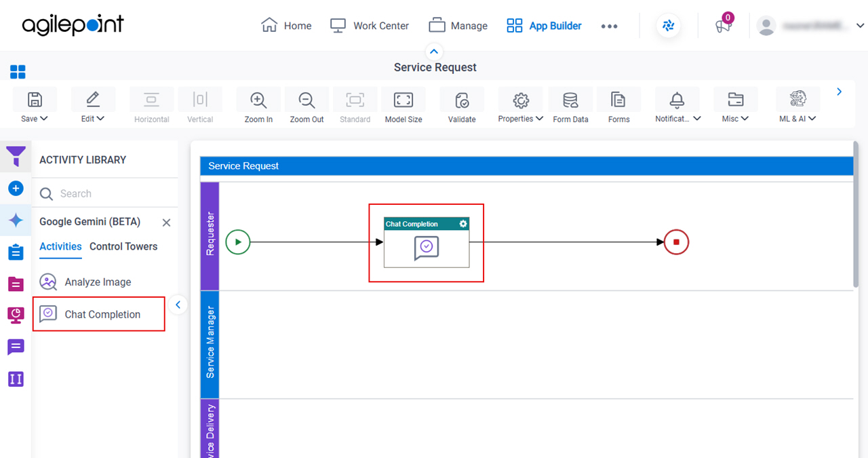868x458 pixels.
Task: Open the Manage navigation item
Action: 458,26
